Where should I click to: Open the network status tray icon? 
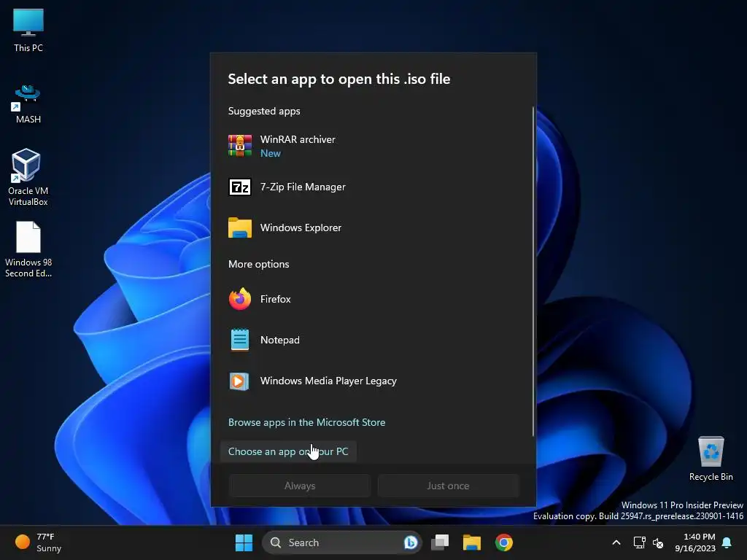(x=639, y=542)
